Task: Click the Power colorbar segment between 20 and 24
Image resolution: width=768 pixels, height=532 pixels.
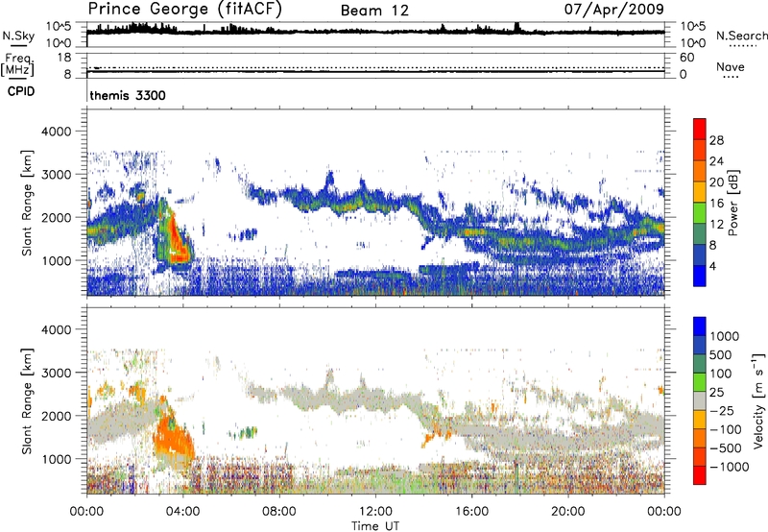Action: [x=700, y=170]
